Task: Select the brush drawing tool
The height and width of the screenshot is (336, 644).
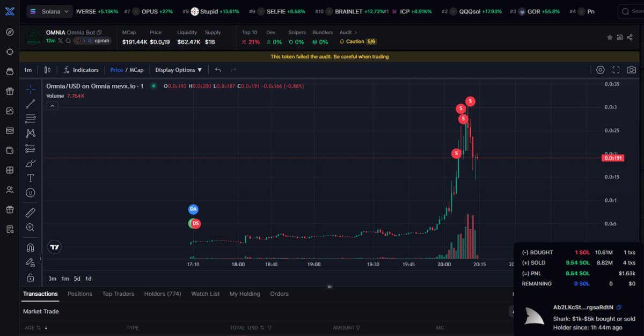Action: click(31, 163)
